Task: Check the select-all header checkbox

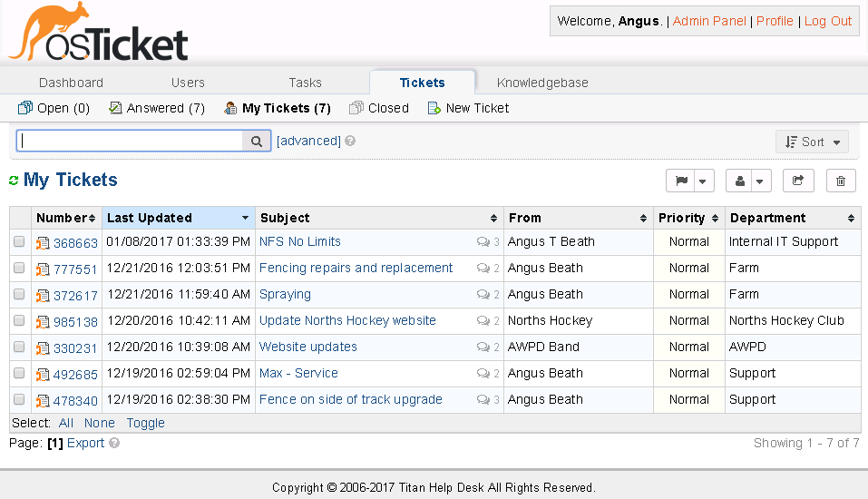Action: [x=19, y=218]
